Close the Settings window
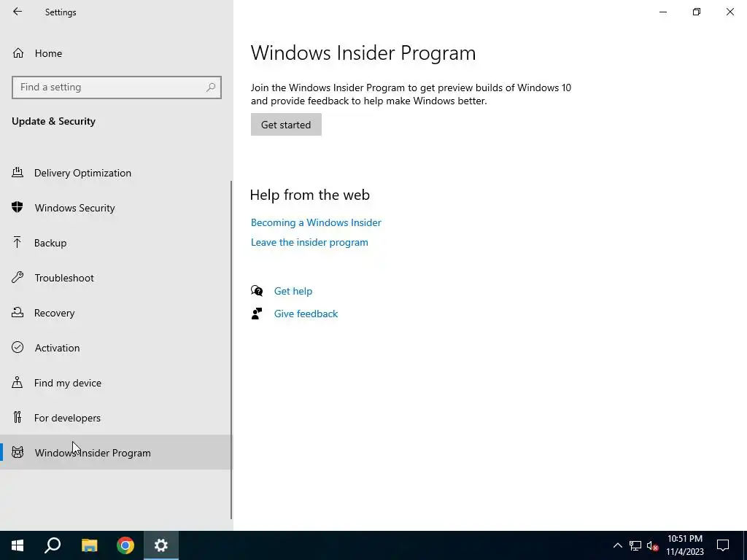Viewport: 747px width, 560px height. [x=729, y=12]
